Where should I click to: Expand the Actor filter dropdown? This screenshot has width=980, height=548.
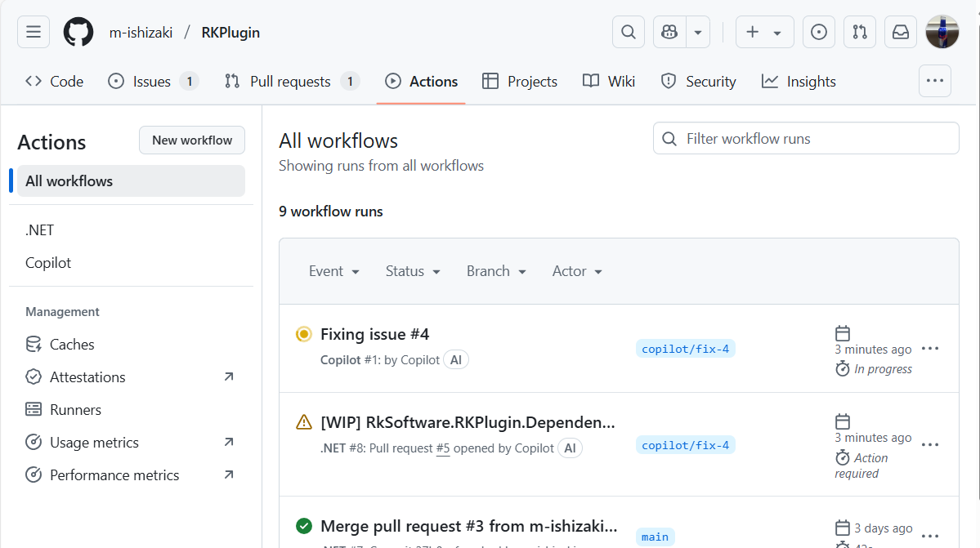pos(577,271)
